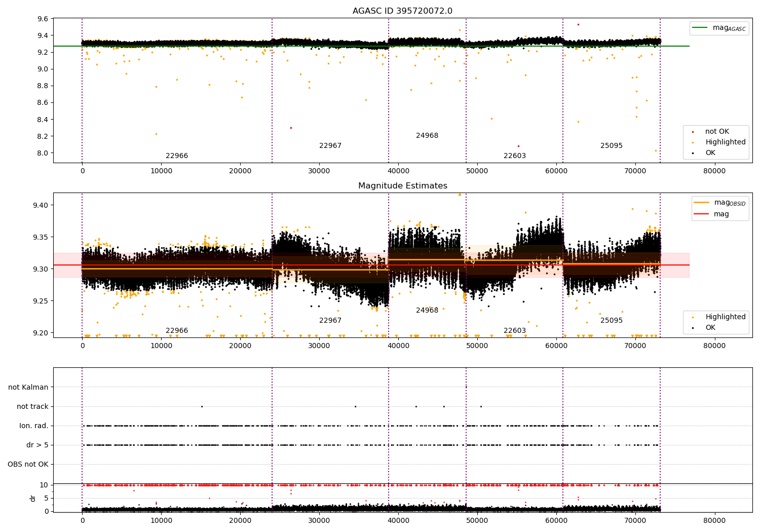The width and height of the screenshot is (760, 532).
Task: Click the mag OBSID legend entry label
Action: [730, 203]
